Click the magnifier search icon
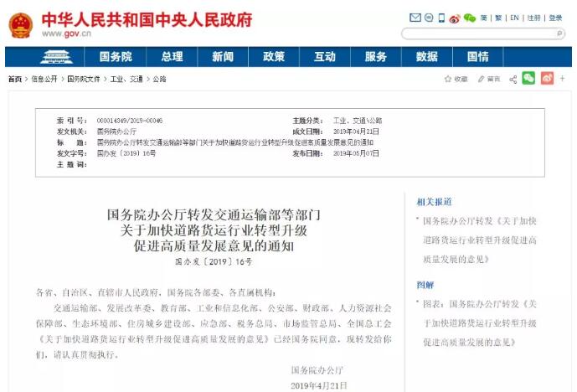Viewport: 577px width, 392px height. pos(560,34)
